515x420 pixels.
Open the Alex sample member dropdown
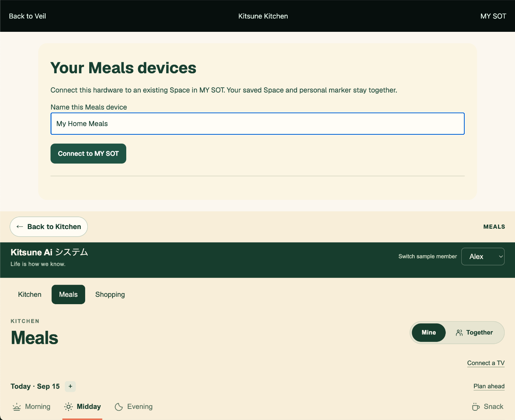tap(483, 256)
